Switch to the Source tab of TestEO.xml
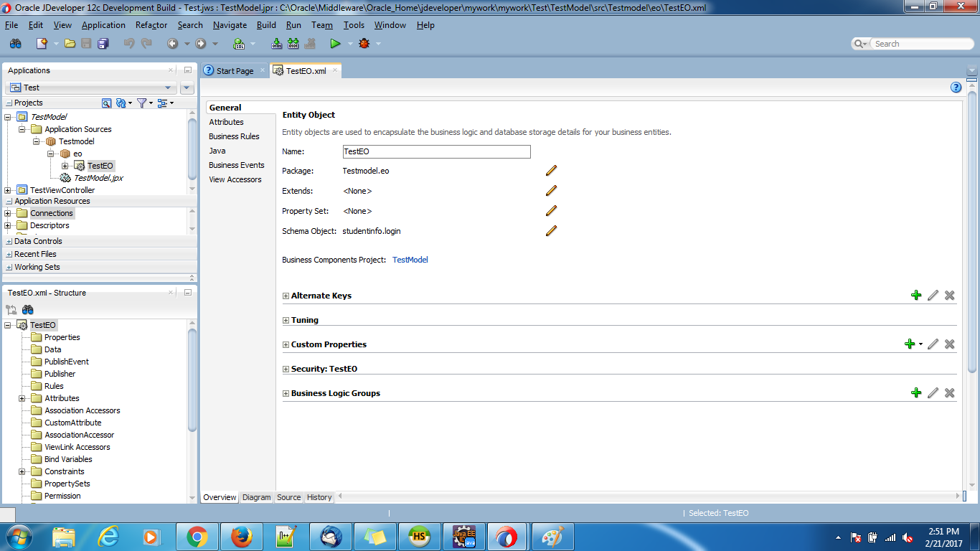The height and width of the screenshot is (551, 980). (x=288, y=497)
